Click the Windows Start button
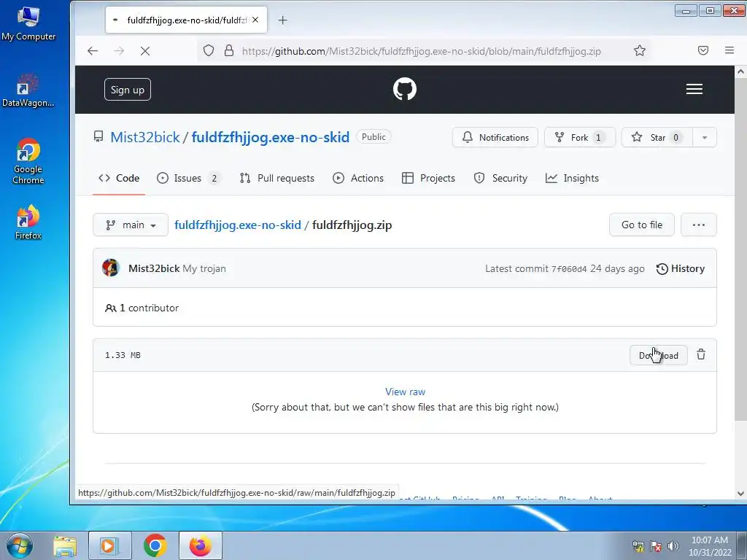The image size is (747, 560). (20, 545)
